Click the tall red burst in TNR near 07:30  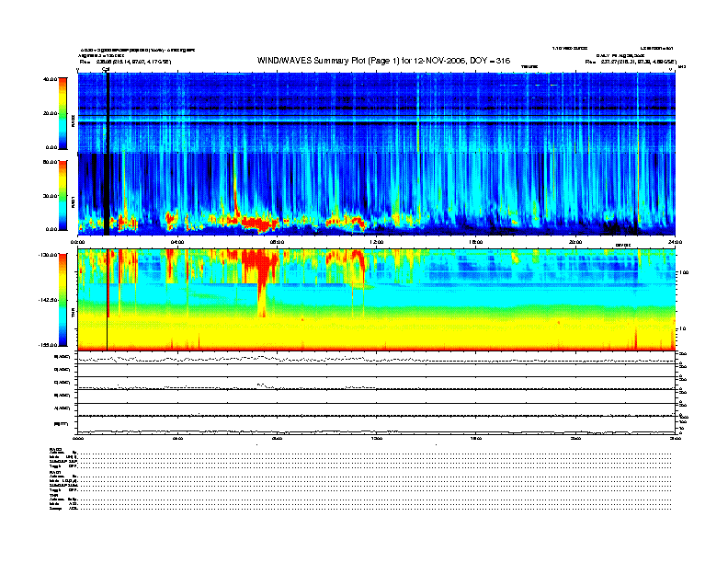(260, 282)
